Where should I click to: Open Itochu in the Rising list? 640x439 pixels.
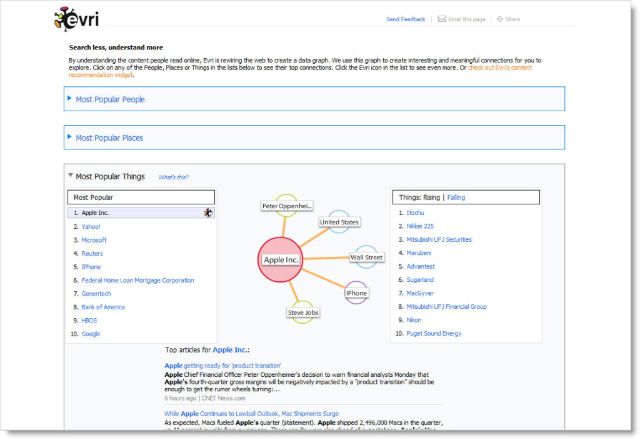pyautogui.click(x=415, y=213)
